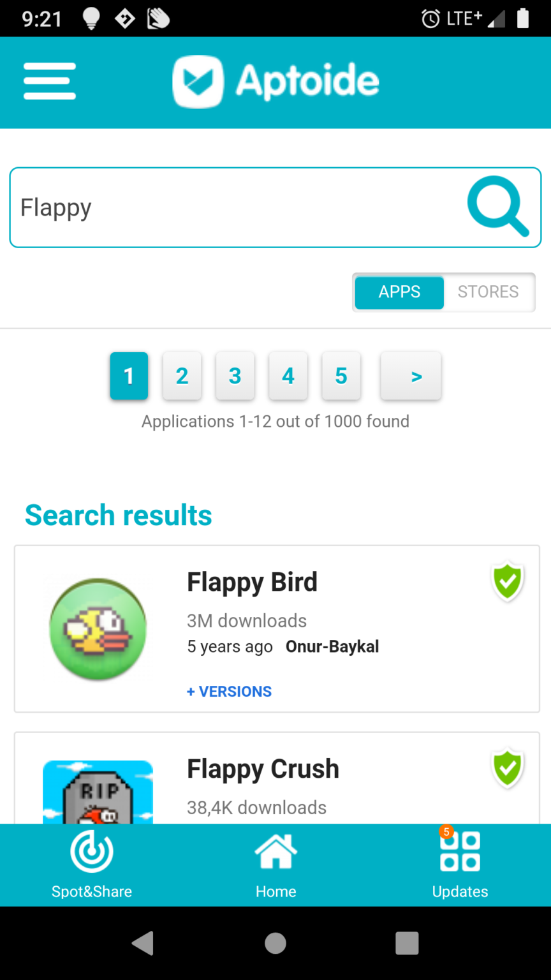Open the Flappy Bird app title
The width and height of the screenshot is (551, 980).
pyautogui.click(x=252, y=583)
